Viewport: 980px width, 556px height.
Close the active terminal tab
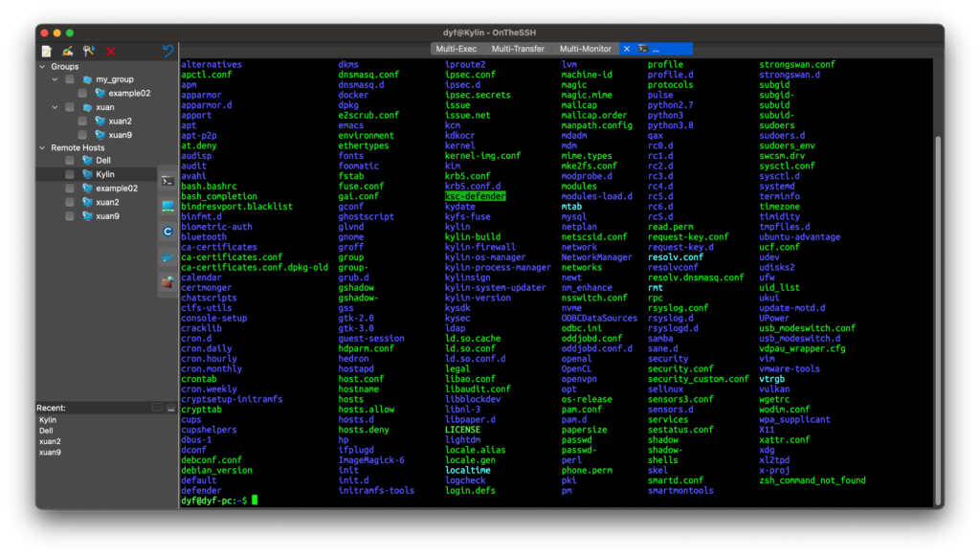627,48
